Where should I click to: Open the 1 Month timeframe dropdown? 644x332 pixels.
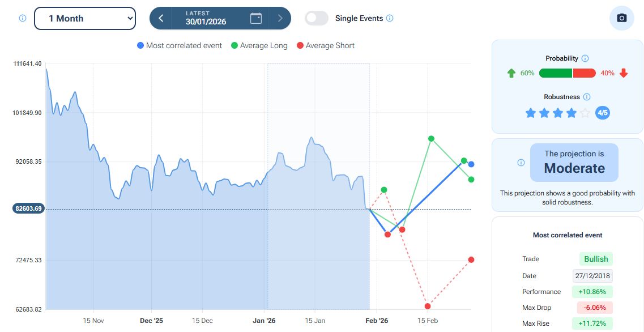[x=85, y=18]
